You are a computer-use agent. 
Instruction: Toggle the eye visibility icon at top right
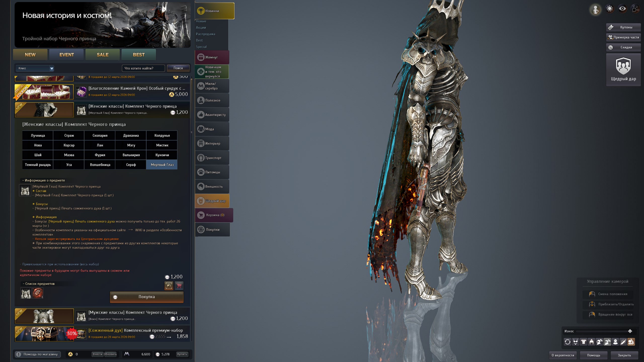click(x=623, y=9)
